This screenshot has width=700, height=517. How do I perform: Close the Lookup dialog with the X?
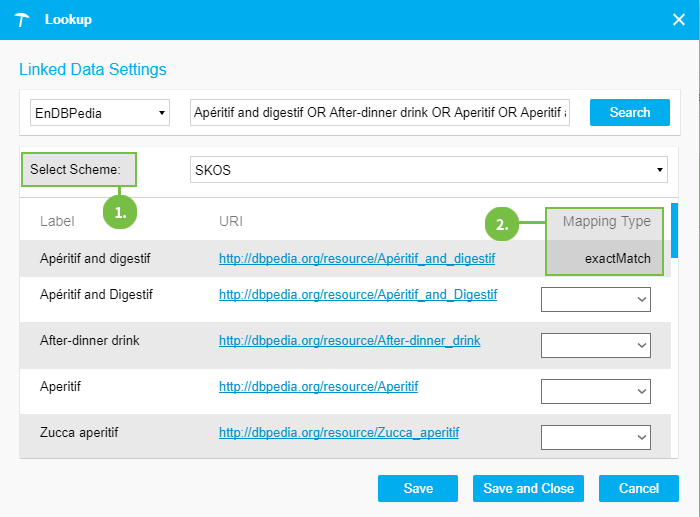click(678, 19)
